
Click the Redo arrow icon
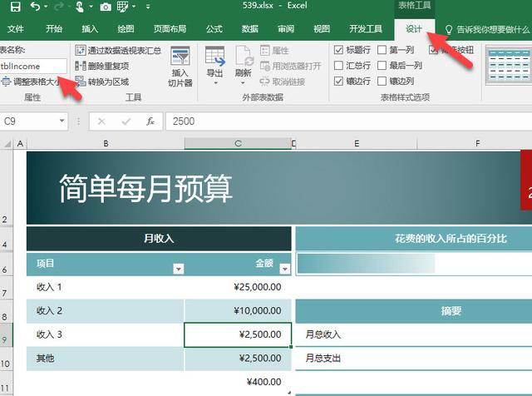pos(59,6)
